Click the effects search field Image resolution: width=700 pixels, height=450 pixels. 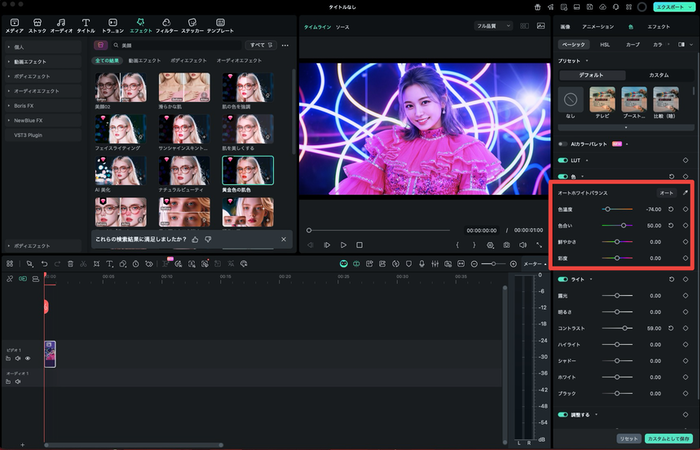tap(176, 45)
